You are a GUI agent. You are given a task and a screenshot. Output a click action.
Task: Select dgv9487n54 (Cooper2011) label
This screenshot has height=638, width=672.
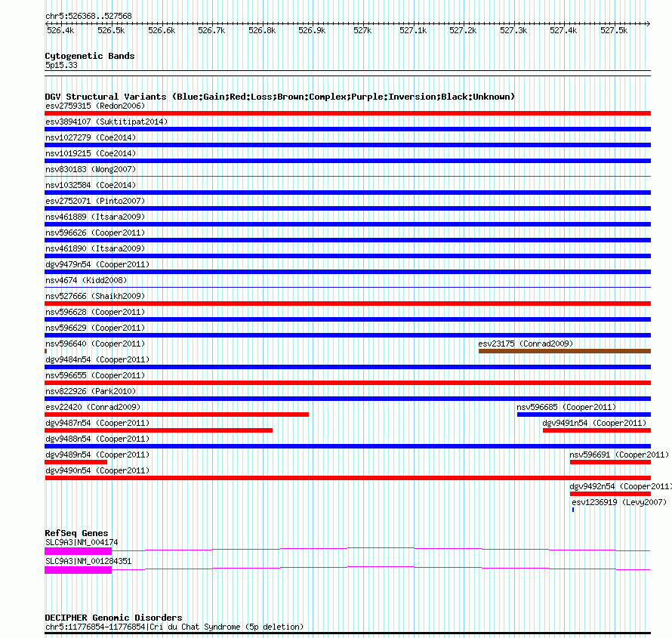97,423
